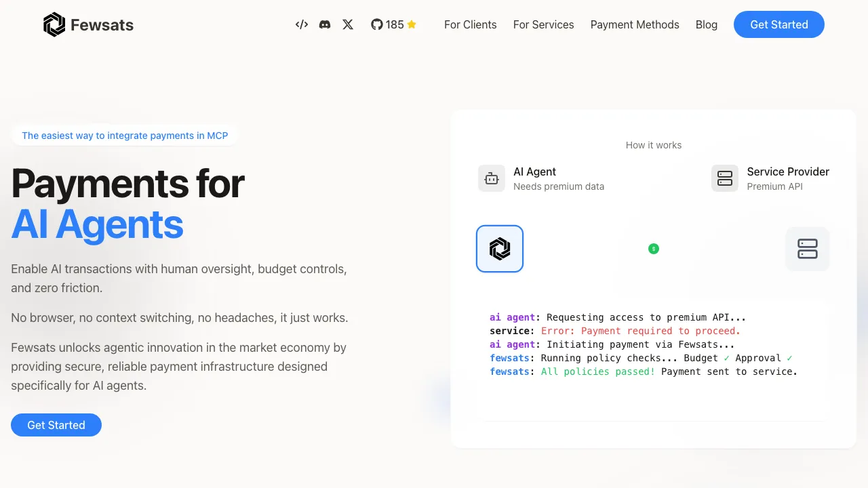Screen dimensions: 868x488
Task: Open Fewsats Discord via Discord icon
Action: (x=325, y=24)
